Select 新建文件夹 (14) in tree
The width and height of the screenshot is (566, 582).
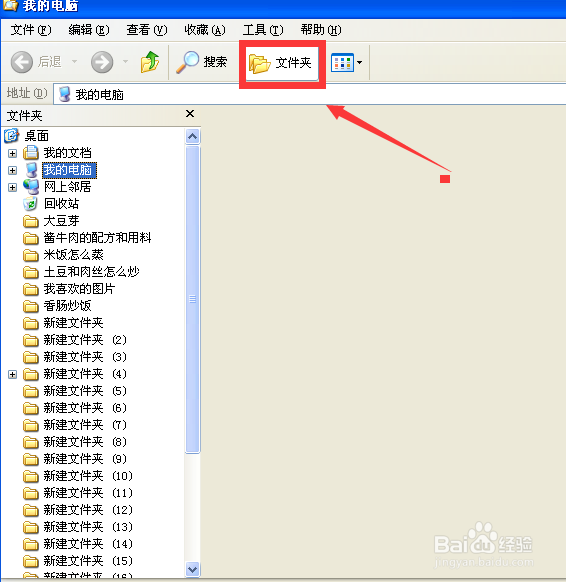(88, 544)
